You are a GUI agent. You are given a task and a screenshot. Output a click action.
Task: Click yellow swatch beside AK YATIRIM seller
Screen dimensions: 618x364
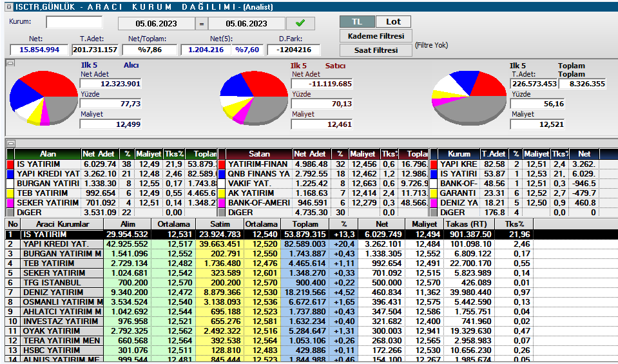[222, 193]
